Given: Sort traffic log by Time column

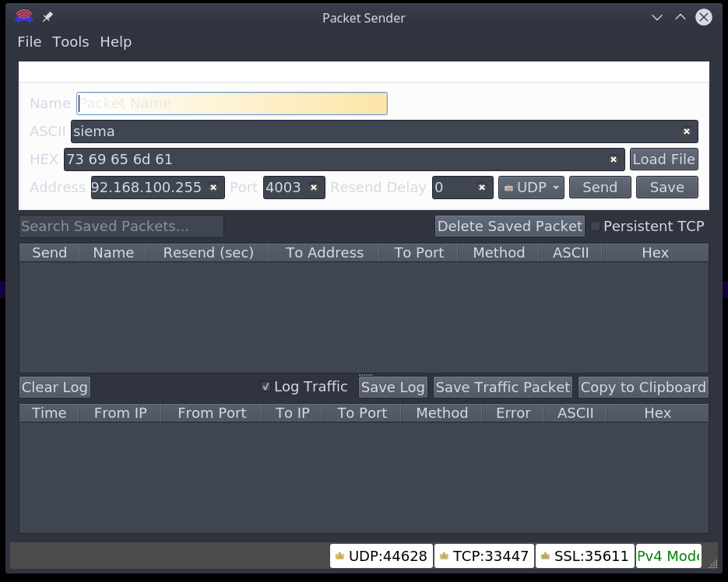Looking at the screenshot, I should pyautogui.click(x=49, y=413).
